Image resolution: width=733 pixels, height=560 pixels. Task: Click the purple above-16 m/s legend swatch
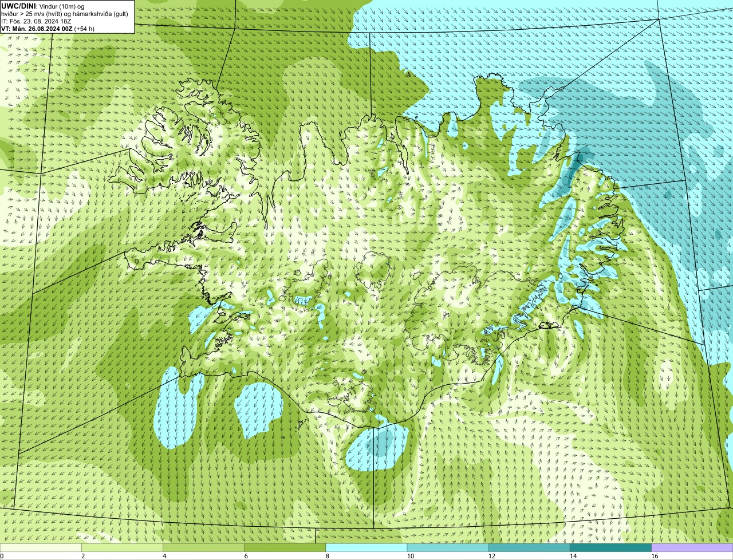coord(692,547)
